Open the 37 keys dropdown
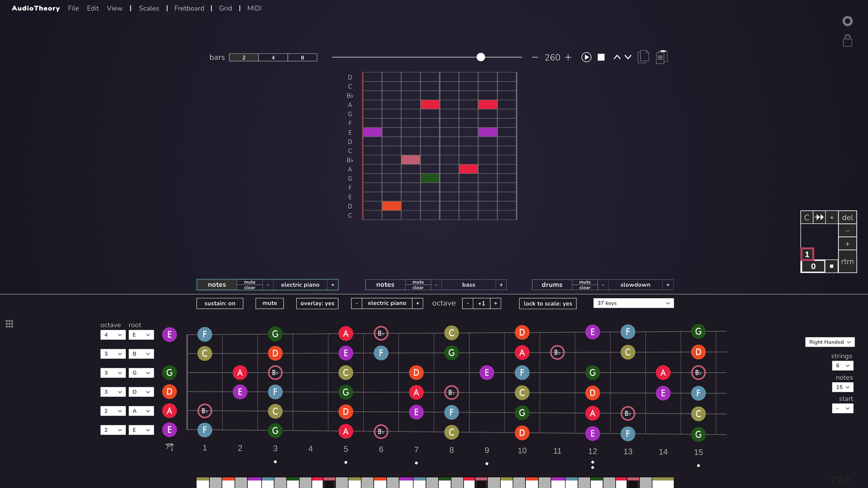Viewport: 868px width, 488px height. point(633,303)
